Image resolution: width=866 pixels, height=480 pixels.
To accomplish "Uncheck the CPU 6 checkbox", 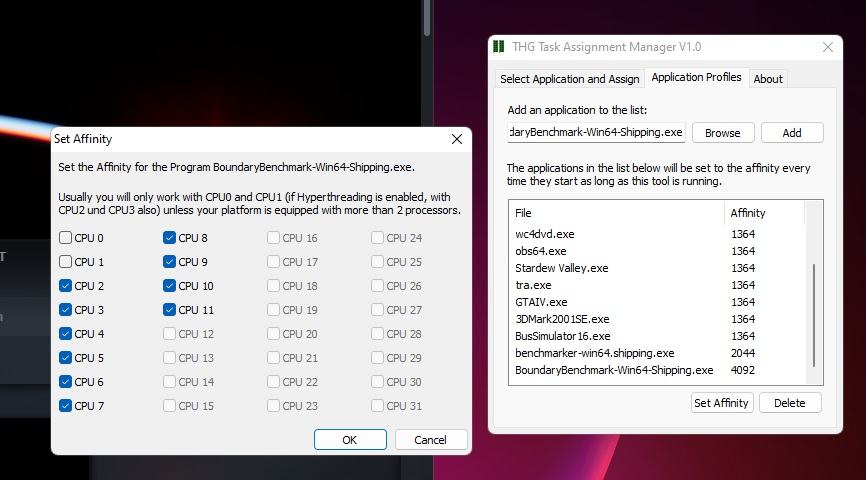I will pyautogui.click(x=65, y=382).
